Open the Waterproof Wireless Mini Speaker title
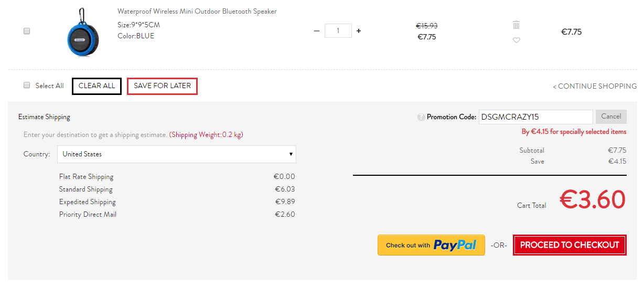 click(x=197, y=12)
